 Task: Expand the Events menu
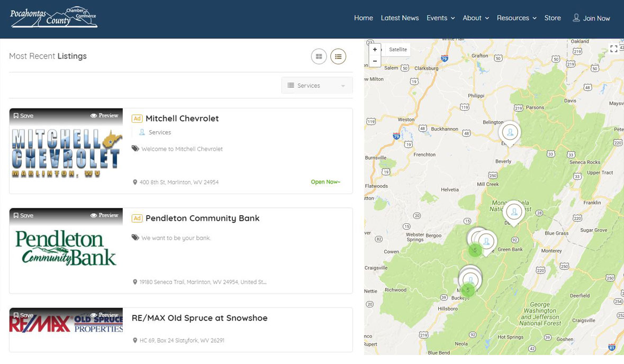pyautogui.click(x=440, y=18)
